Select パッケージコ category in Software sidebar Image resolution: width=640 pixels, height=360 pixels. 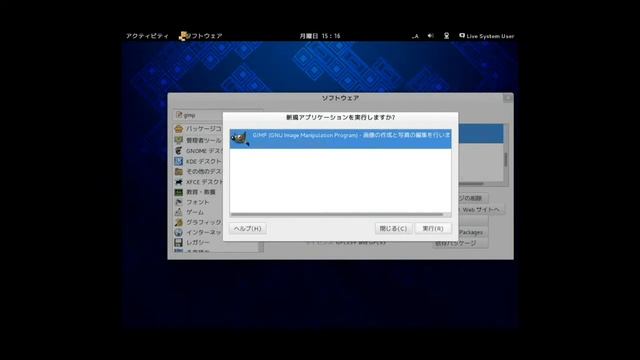198,129
